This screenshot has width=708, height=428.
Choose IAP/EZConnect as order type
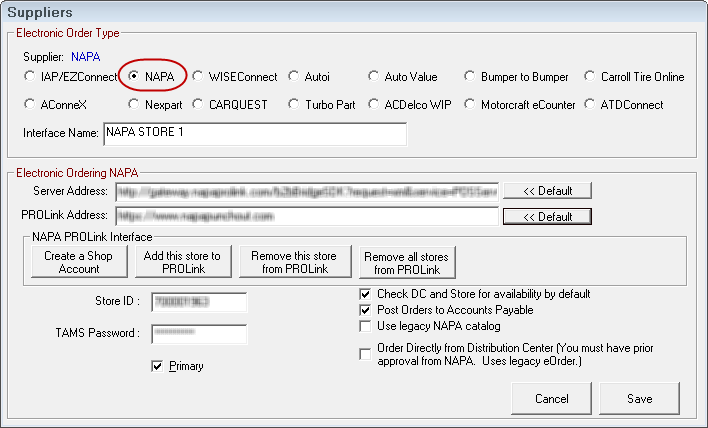point(29,76)
